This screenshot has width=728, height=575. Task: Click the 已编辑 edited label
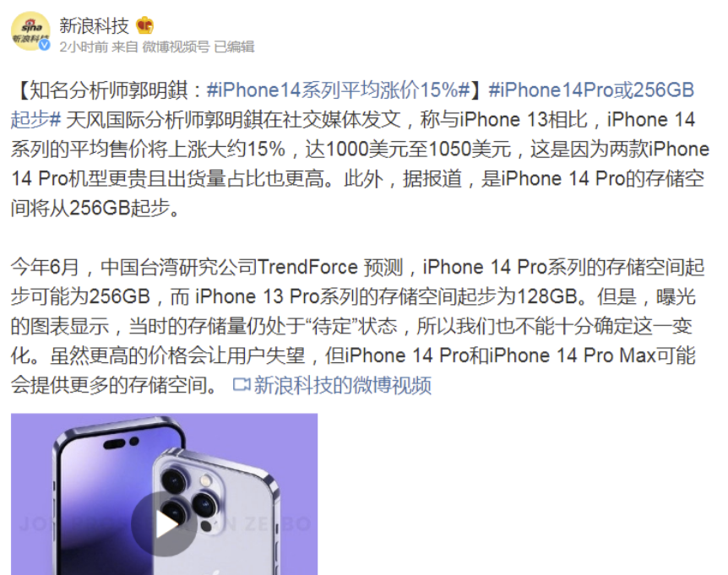234,47
